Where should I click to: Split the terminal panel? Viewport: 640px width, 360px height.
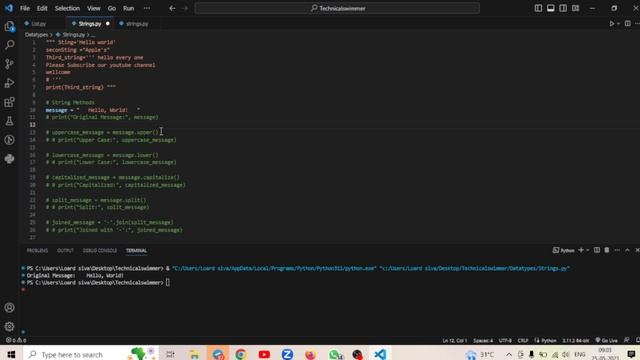(x=597, y=250)
